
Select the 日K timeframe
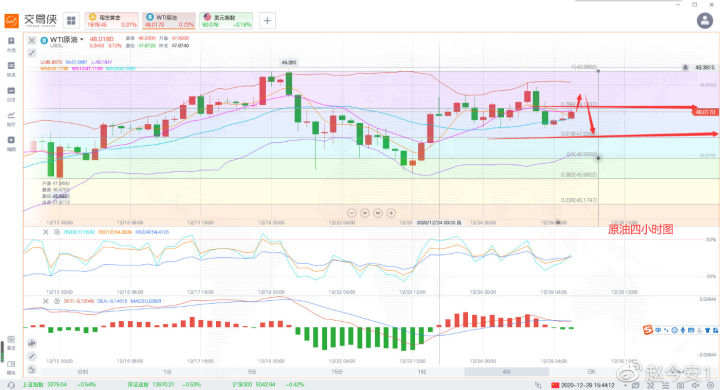(x=591, y=372)
